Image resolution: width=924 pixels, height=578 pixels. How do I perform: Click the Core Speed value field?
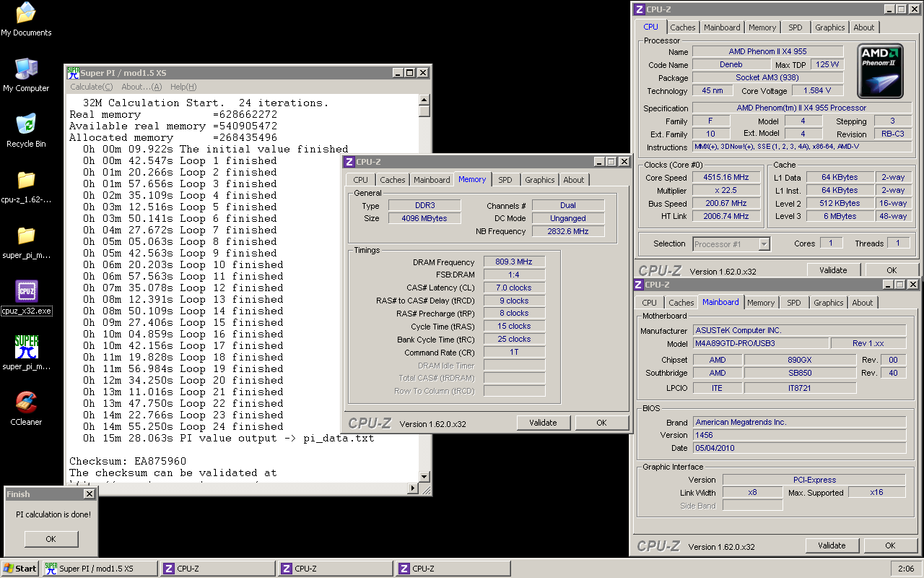click(726, 178)
